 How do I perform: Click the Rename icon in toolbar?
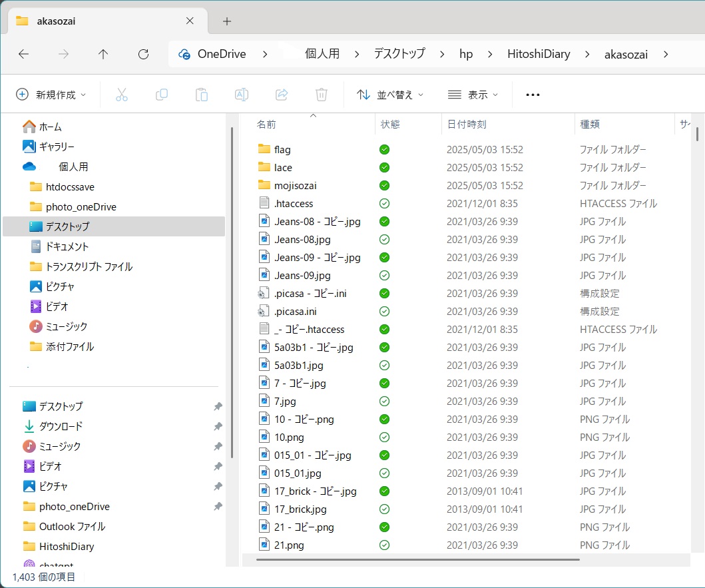point(241,95)
